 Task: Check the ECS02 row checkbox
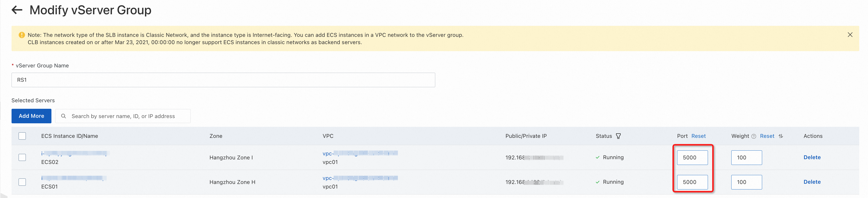click(22, 157)
